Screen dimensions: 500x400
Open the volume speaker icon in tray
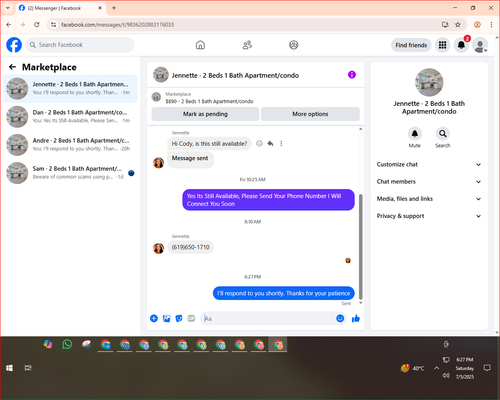point(446,376)
